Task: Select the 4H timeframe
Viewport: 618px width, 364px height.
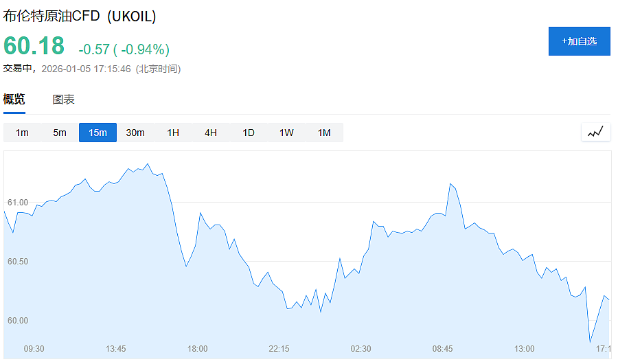Action: point(211,133)
